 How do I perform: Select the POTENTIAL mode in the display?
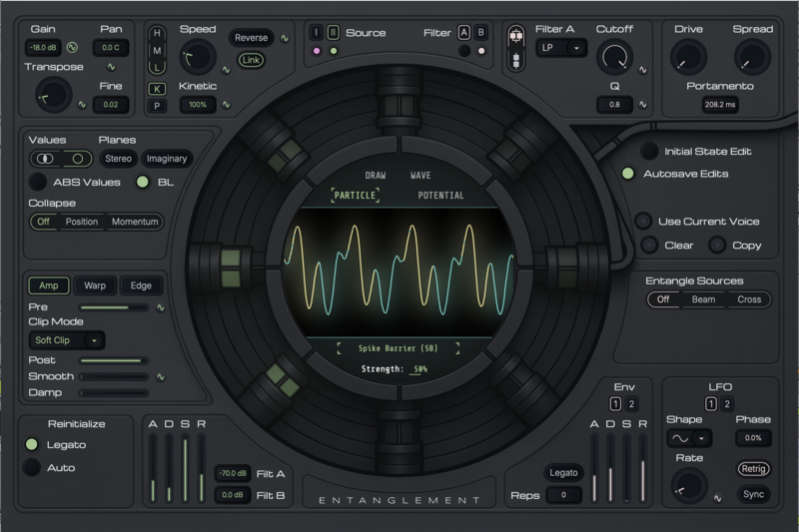(x=440, y=196)
